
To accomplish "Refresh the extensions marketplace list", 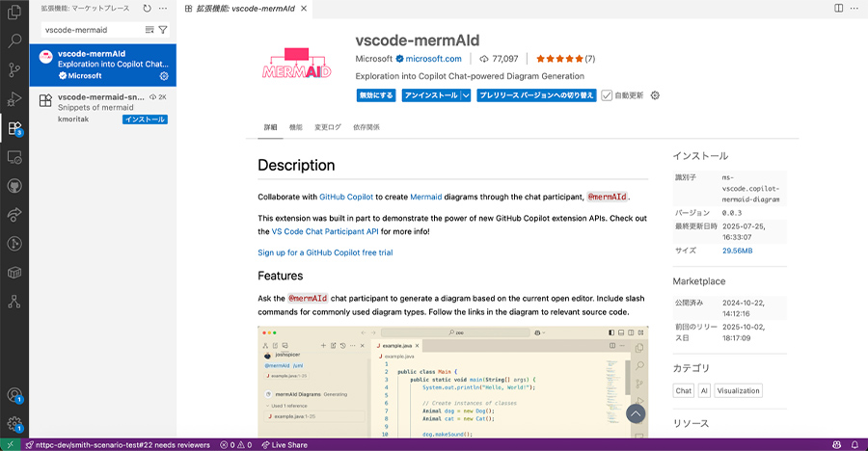I will click(x=147, y=8).
